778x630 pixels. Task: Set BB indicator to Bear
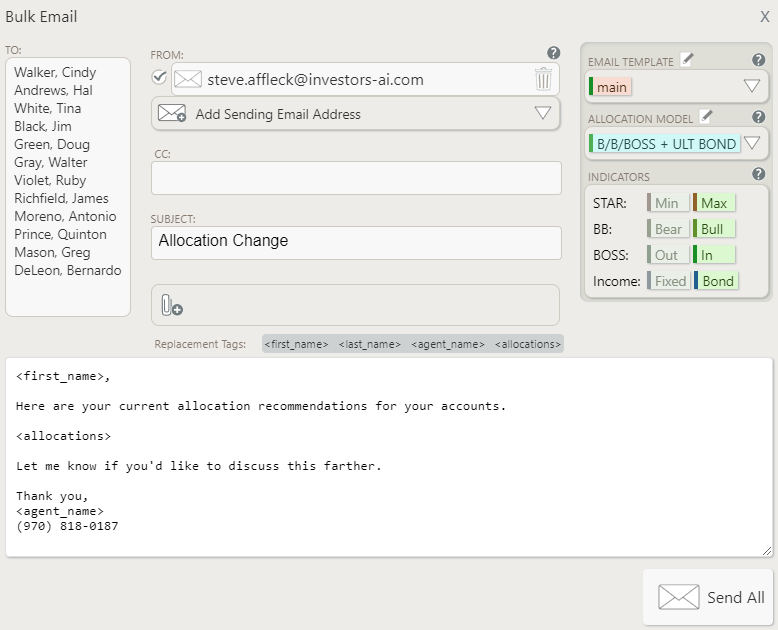(x=667, y=229)
